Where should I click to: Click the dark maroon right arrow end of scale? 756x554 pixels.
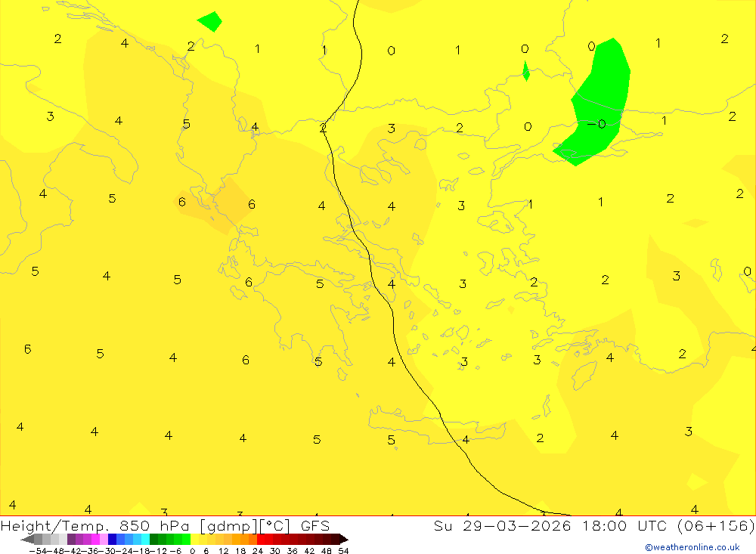[344, 540]
